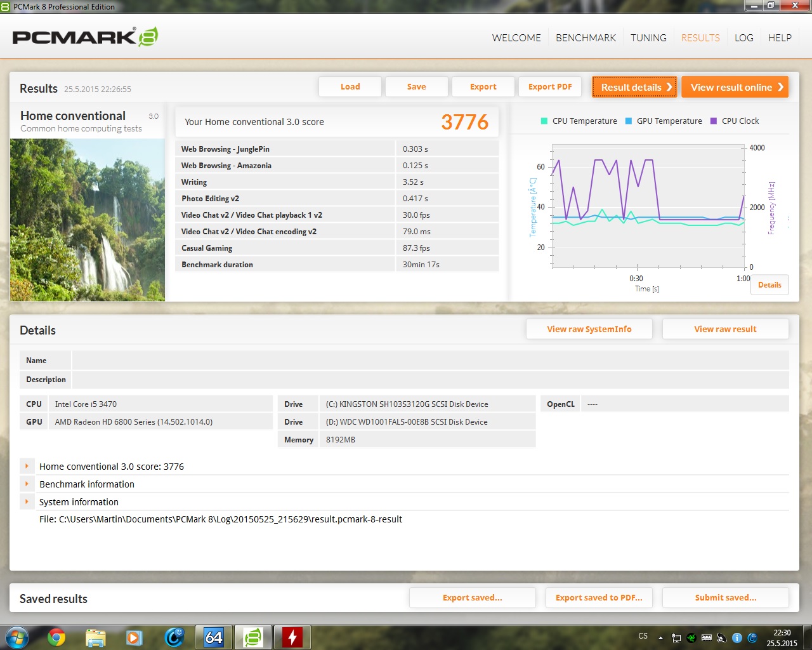Image resolution: width=812 pixels, height=650 pixels.
Task: Open Windows Media Player from the taskbar
Action: point(134,637)
